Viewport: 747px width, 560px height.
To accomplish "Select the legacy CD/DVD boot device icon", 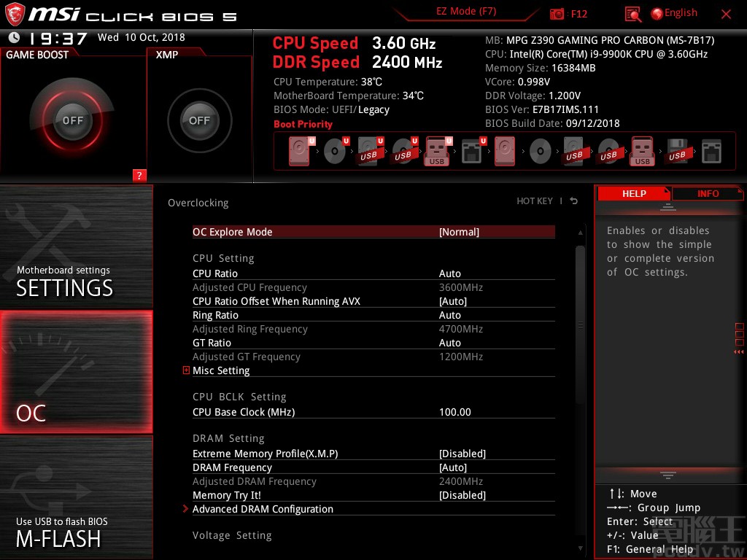I will [541, 152].
